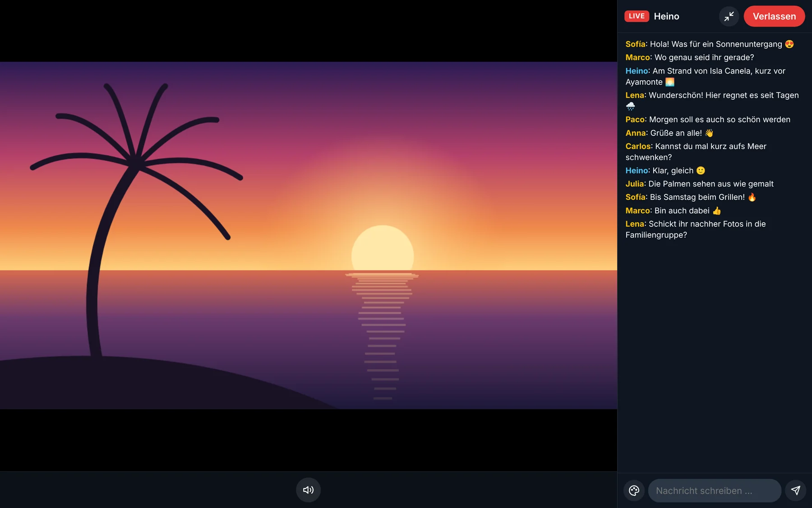Select Sofía's message 'Bis Samstag beim Grillen!'
Image resolution: width=812 pixels, height=508 pixels.
pos(691,197)
